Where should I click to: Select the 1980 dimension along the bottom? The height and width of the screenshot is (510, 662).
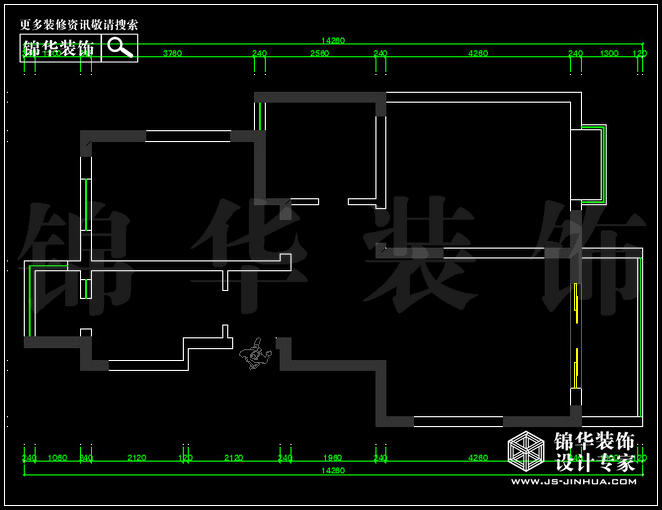(333, 458)
